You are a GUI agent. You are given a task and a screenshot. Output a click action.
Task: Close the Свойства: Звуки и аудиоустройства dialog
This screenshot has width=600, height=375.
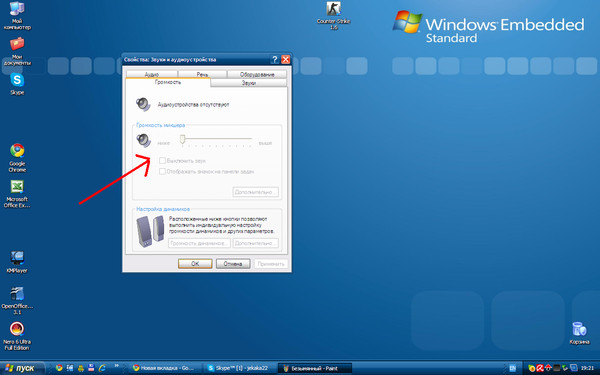[285, 60]
